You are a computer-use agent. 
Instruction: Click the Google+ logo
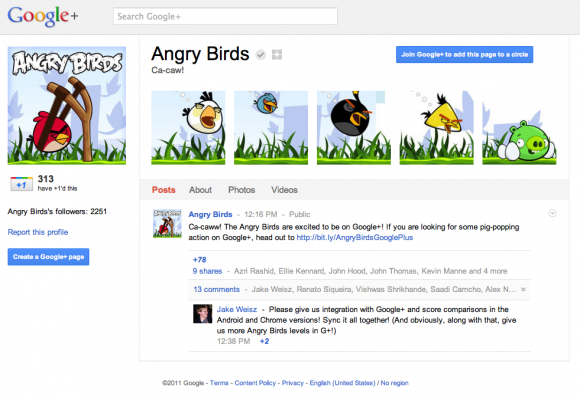(x=43, y=16)
